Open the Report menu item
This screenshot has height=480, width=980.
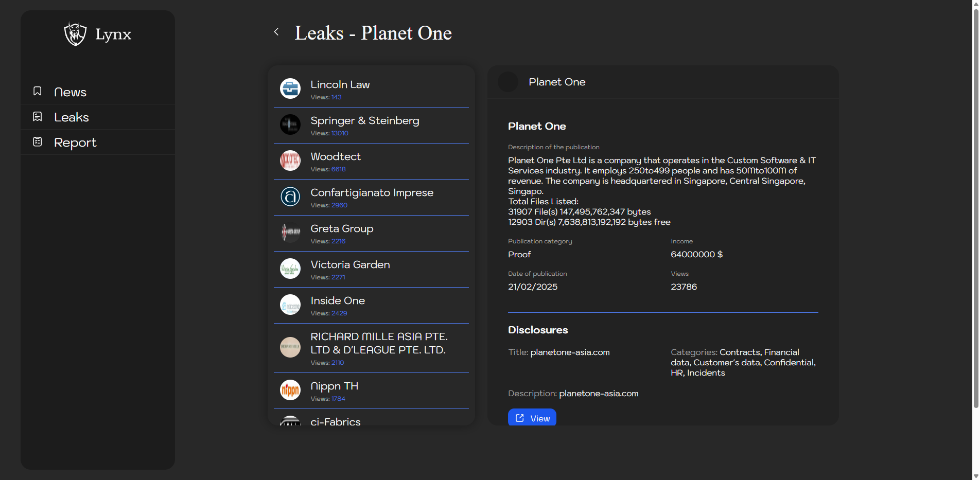coord(75,143)
